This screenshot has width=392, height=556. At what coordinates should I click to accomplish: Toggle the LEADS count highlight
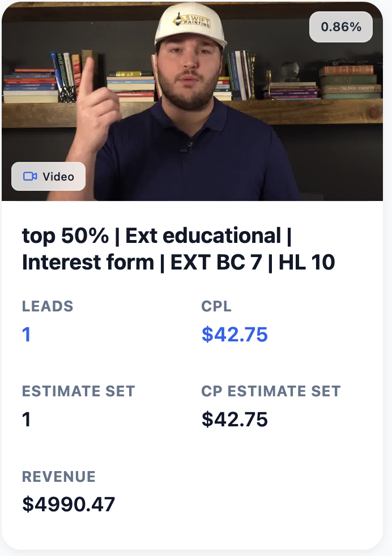tap(25, 334)
